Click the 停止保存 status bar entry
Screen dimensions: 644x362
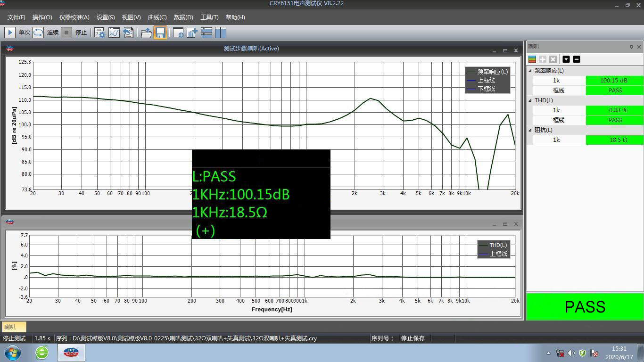[413, 338]
